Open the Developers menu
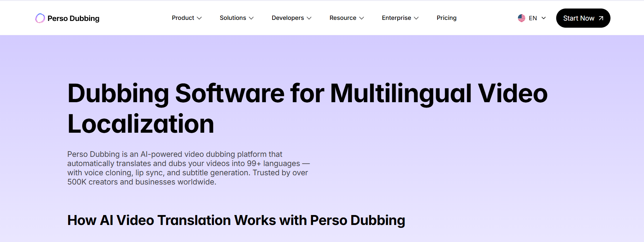This screenshot has height=242, width=644. tap(292, 18)
